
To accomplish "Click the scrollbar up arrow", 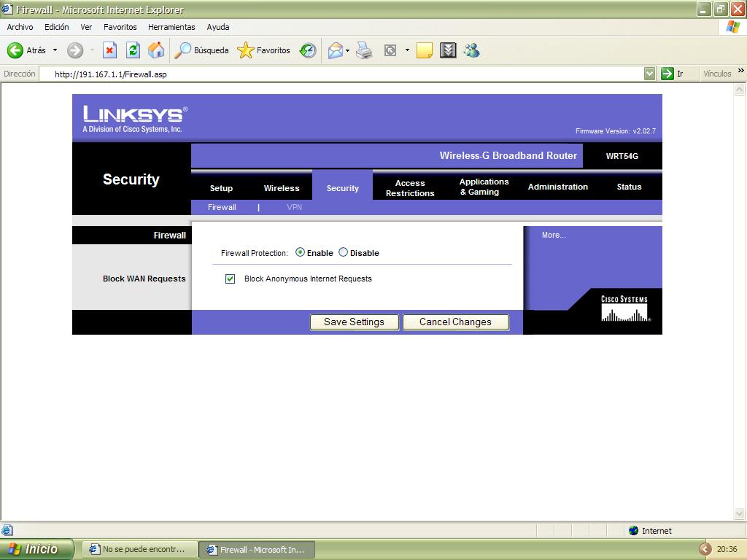I will tap(740, 90).
